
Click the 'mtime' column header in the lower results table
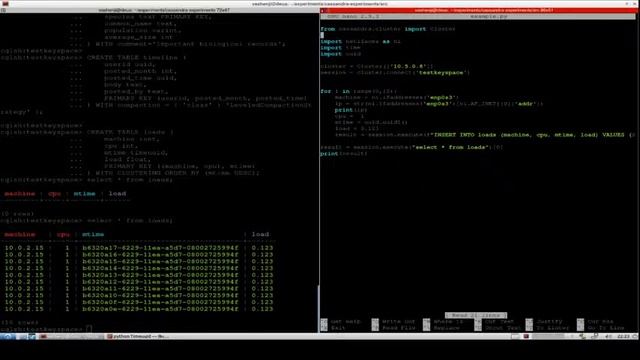(x=93, y=234)
